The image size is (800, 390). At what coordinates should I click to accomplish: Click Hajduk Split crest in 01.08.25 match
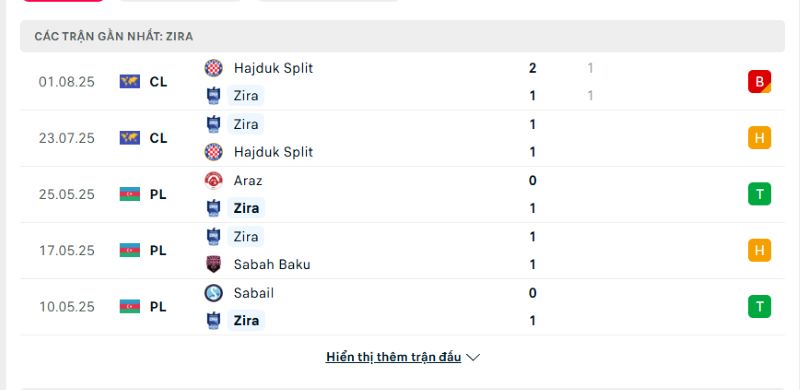coord(213,68)
